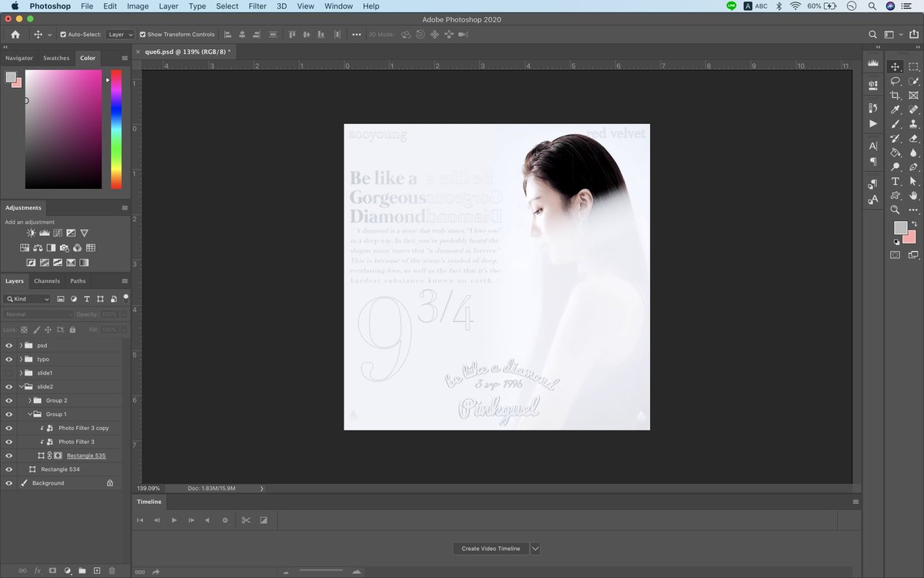The image size is (924, 578).
Task: Open the Layer menu
Action: [168, 6]
